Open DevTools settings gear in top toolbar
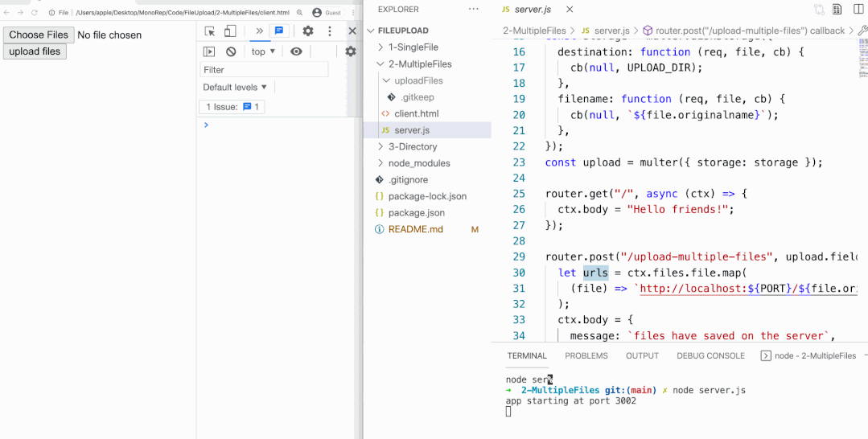 point(308,31)
